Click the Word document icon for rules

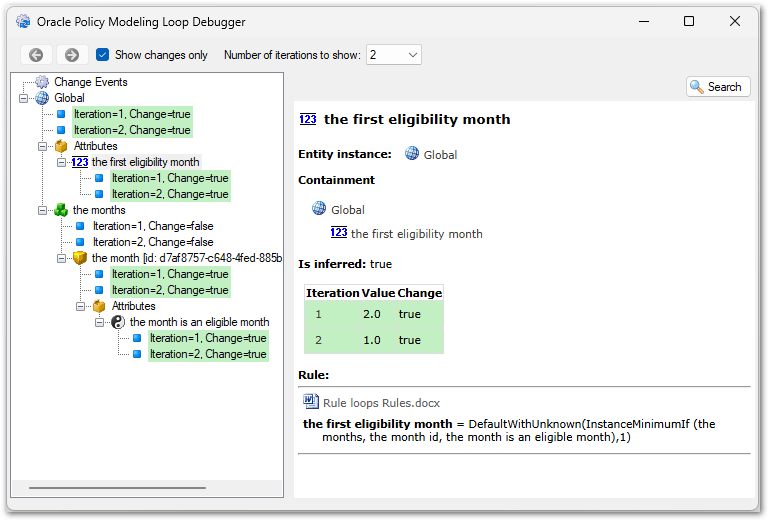tap(311, 402)
